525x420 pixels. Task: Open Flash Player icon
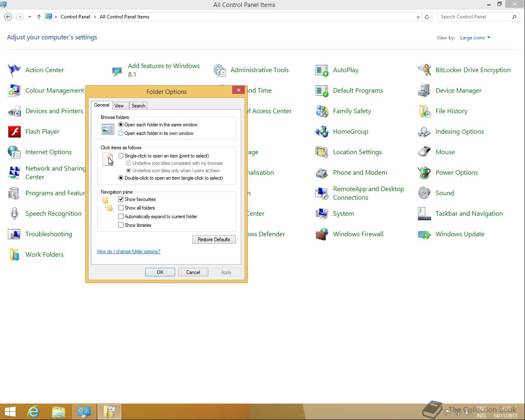point(14,132)
